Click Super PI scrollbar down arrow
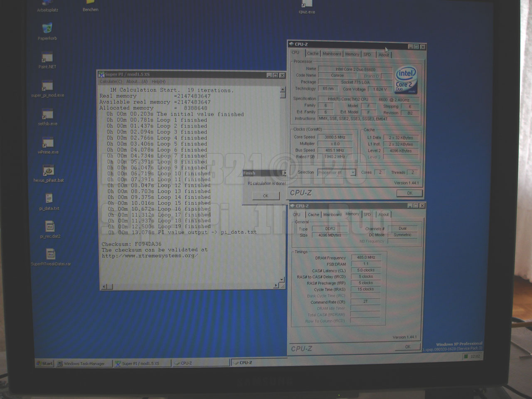 (282, 280)
